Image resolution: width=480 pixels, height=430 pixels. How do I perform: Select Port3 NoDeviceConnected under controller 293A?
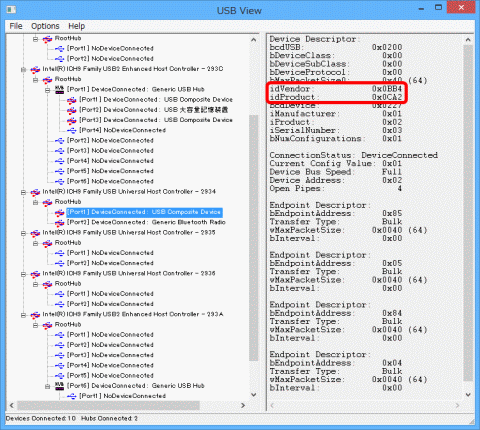(110, 355)
